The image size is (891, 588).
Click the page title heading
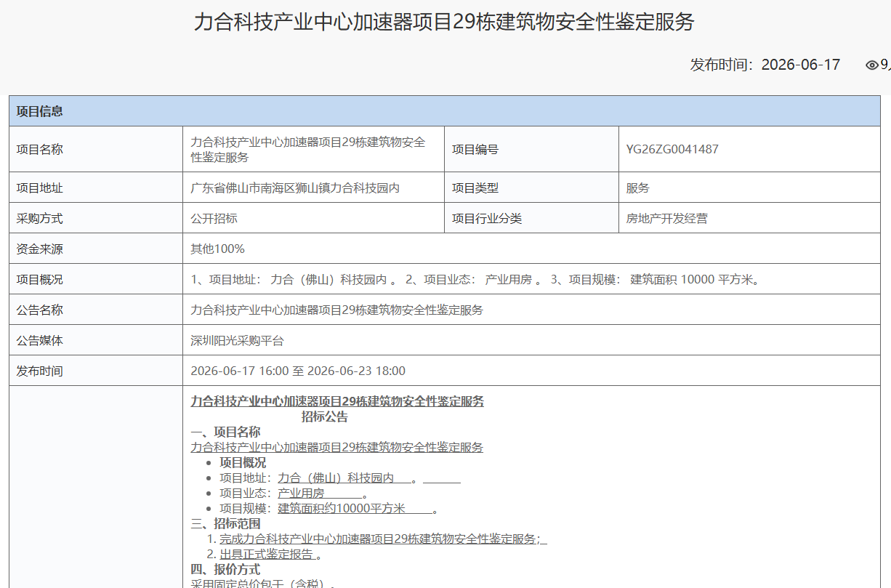click(444, 23)
